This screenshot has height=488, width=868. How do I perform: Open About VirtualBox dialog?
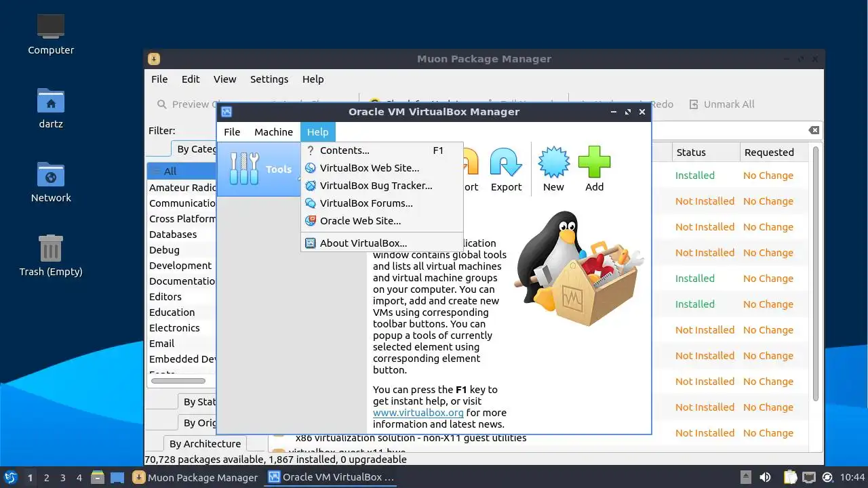coord(382,243)
